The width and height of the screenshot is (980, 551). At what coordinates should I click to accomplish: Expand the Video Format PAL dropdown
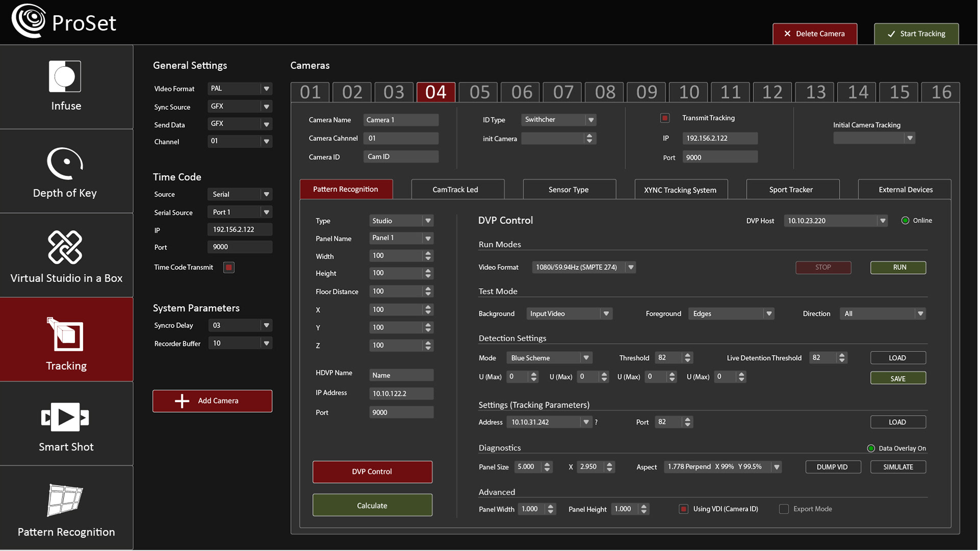click(266, 89)
